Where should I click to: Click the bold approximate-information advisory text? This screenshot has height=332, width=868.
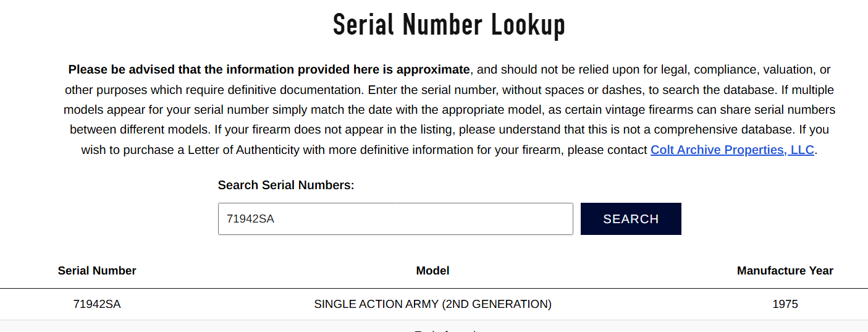[x=269, y=69]
